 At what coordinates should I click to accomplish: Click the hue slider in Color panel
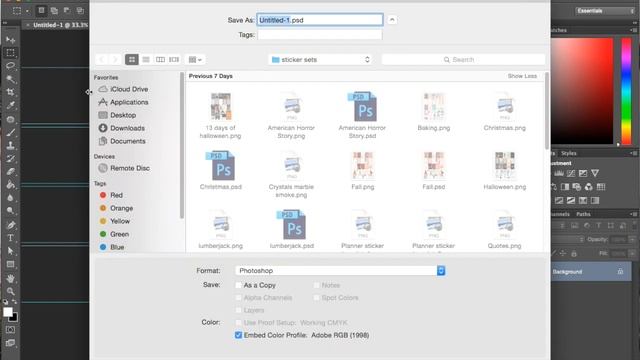point(626,91)
